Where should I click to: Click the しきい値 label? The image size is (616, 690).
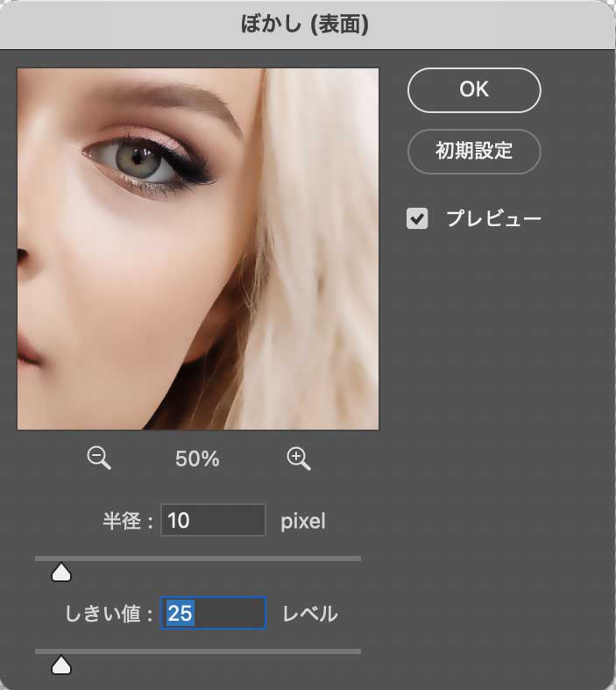[109, 614]
